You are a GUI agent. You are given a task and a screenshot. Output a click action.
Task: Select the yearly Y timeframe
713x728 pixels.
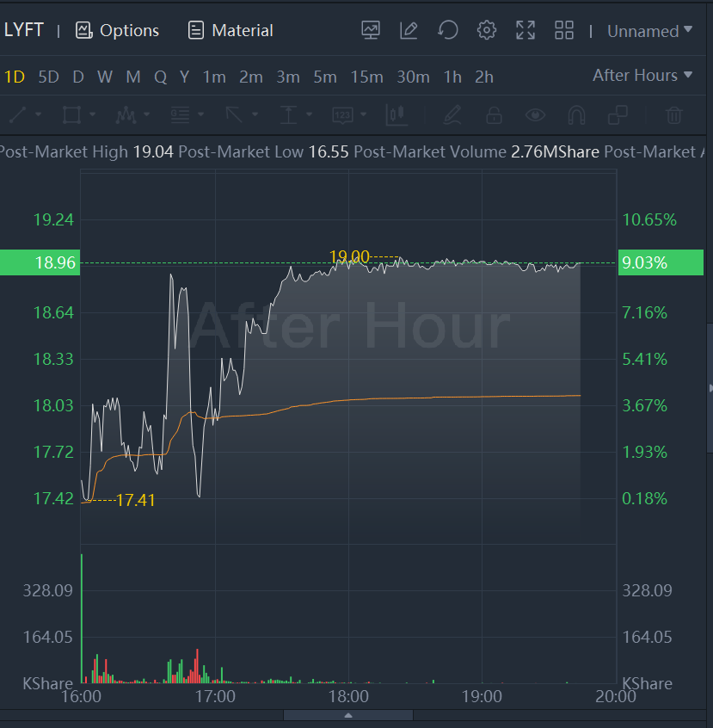pos(184,77)
